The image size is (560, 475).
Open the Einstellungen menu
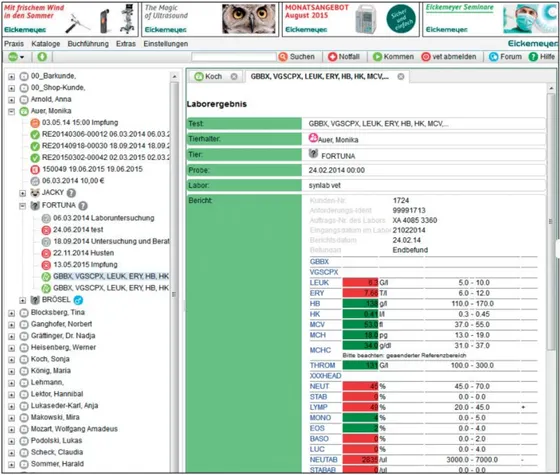coord(166,44)
